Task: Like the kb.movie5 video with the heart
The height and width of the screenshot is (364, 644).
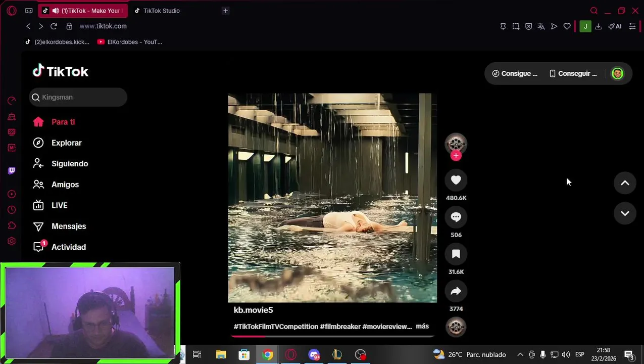Action: point(456,180)
